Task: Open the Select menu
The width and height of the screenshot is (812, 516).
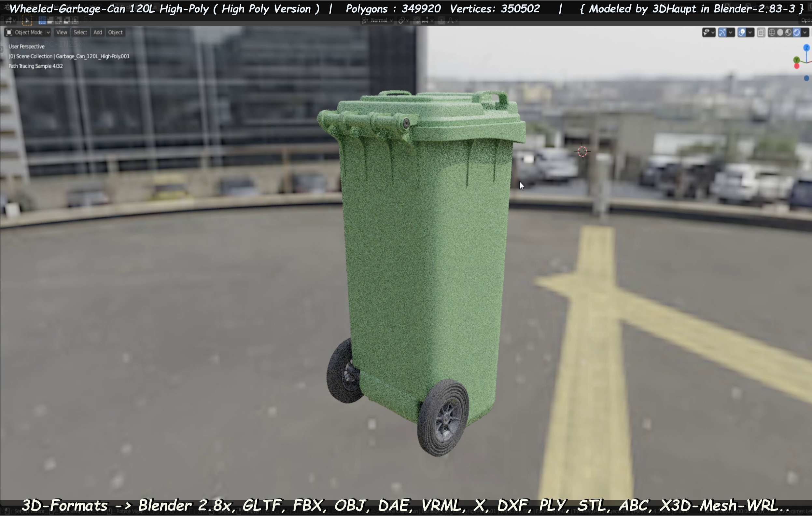Action: coord(80,32)
